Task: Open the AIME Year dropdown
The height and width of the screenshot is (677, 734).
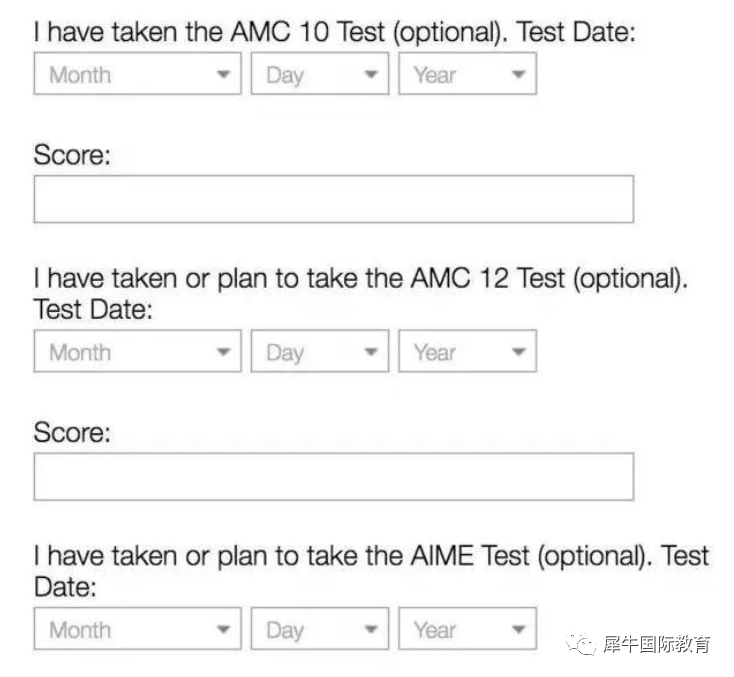Action: (x=467, y=629)
